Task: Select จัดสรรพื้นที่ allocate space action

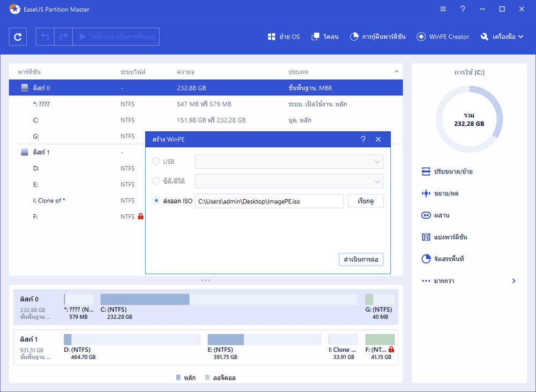Action: [443, 259]
